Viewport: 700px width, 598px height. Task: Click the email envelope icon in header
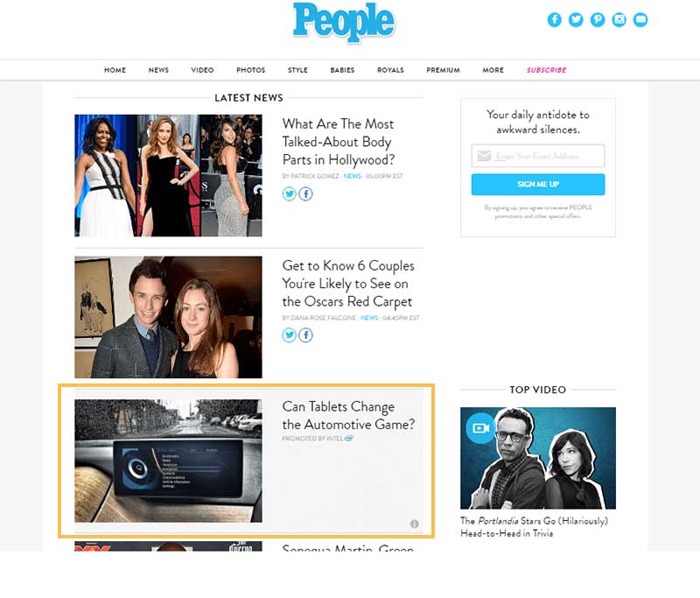tap(640, 19)
